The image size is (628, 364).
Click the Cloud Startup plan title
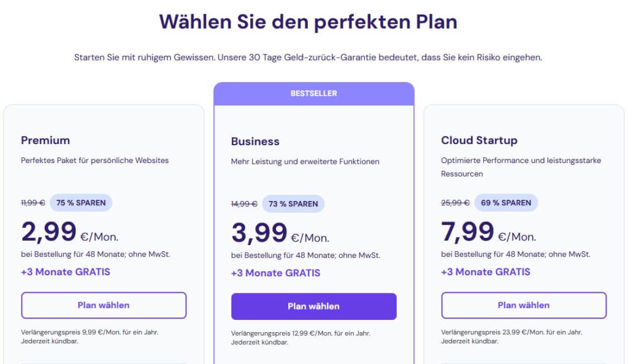click(479, 140)
